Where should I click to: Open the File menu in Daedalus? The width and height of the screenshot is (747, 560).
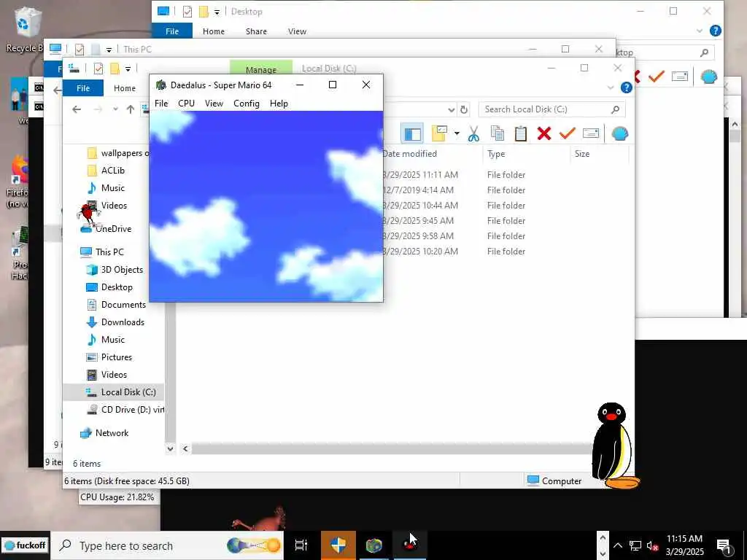(x=161, y=104)
